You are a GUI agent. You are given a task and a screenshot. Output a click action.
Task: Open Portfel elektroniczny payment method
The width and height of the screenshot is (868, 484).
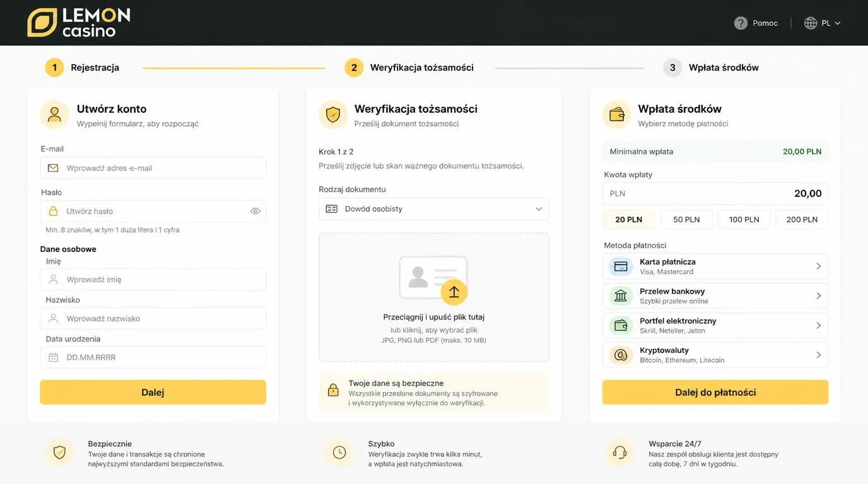pos(715,326)
